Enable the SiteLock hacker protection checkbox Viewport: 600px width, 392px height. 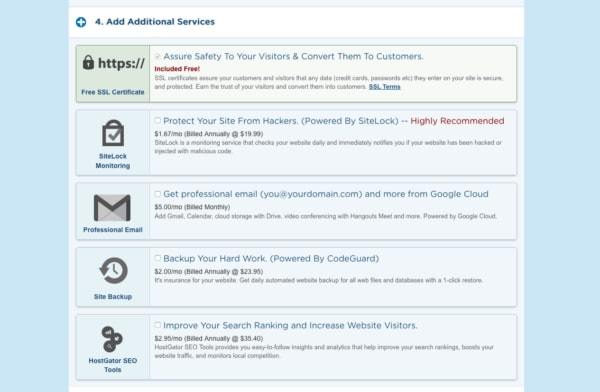pos(158,121)
